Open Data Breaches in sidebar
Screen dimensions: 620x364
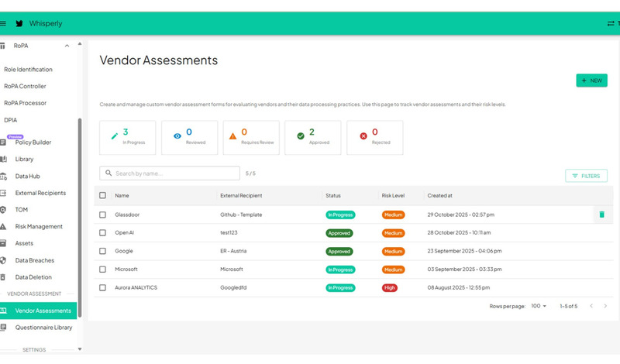(35, 260)
